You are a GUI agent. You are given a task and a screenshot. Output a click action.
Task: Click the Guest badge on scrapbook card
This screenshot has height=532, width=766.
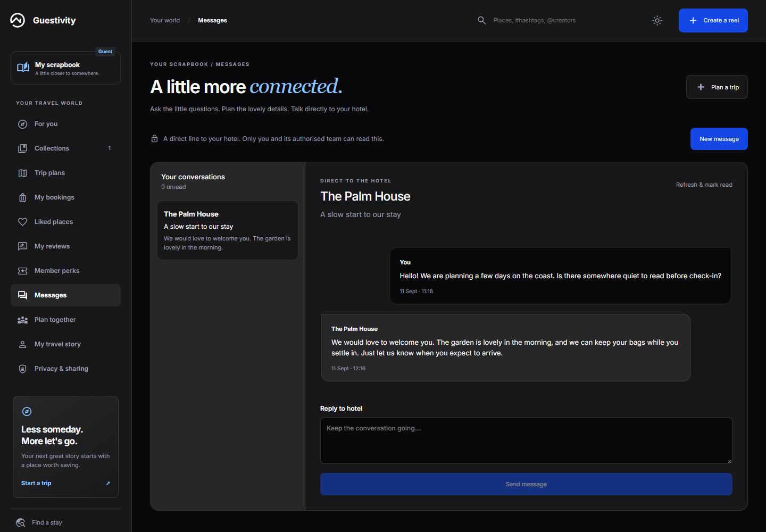point(105,52)
